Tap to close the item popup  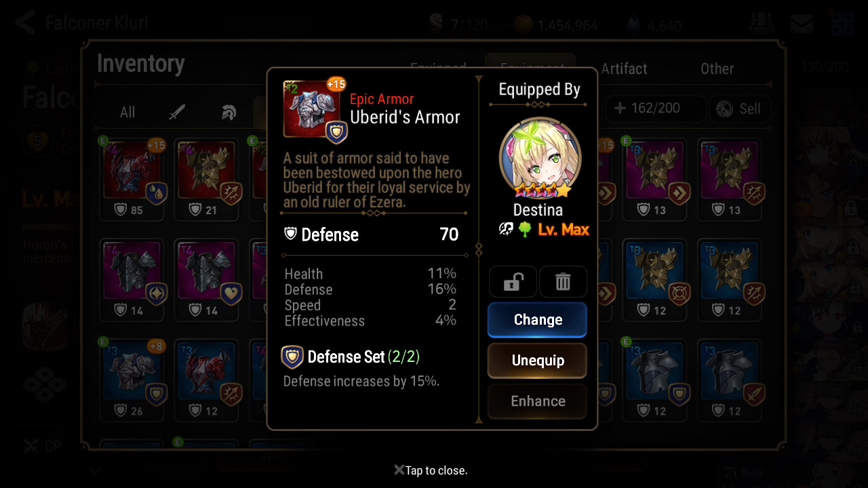click(x=431, y=470)
